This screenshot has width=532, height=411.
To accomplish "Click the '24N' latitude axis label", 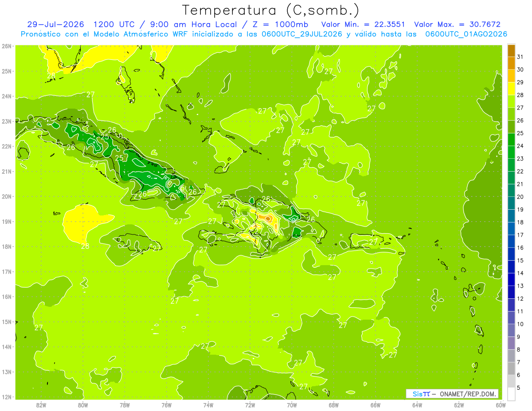I will pyautogui.click(x=7, y=96).
